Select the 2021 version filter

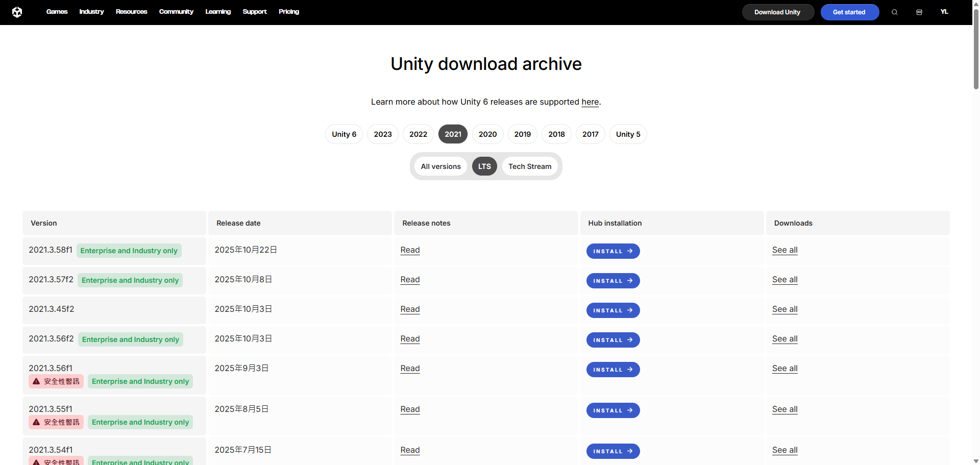coord(453,134)
